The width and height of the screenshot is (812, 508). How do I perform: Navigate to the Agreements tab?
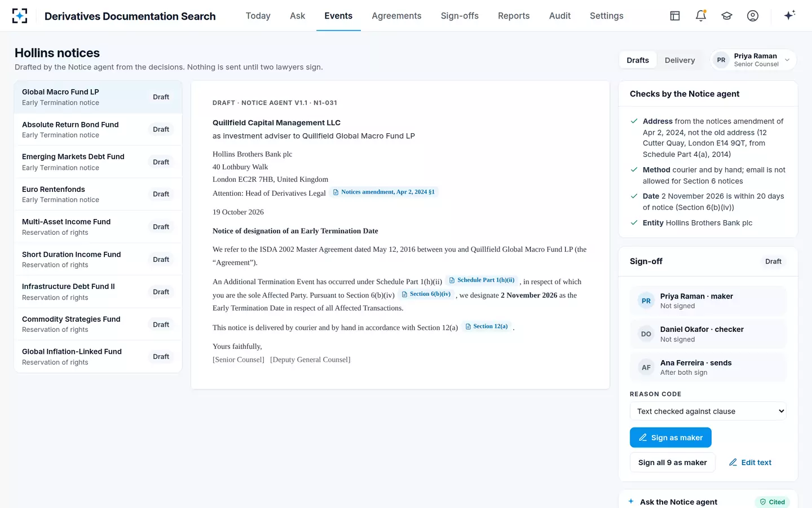[x=396, y=16]
